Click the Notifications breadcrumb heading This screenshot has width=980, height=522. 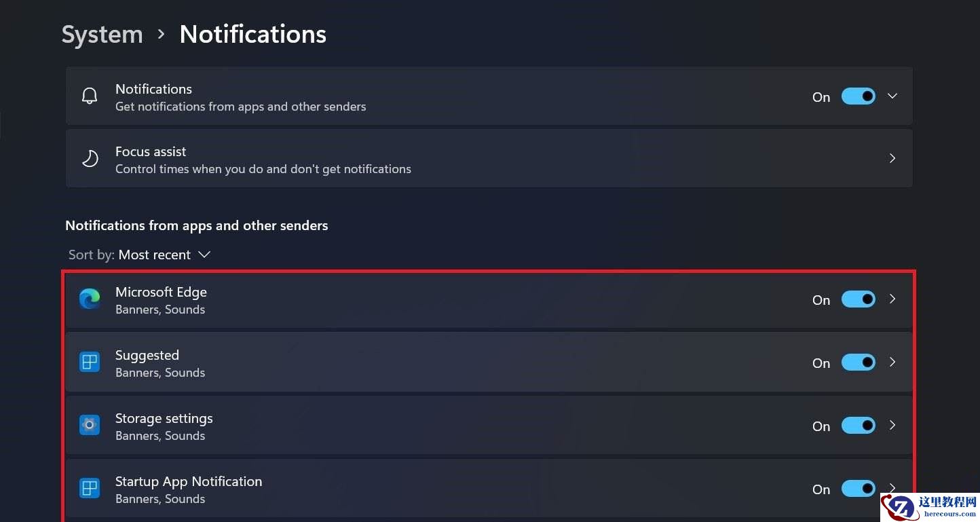(252, 35)
